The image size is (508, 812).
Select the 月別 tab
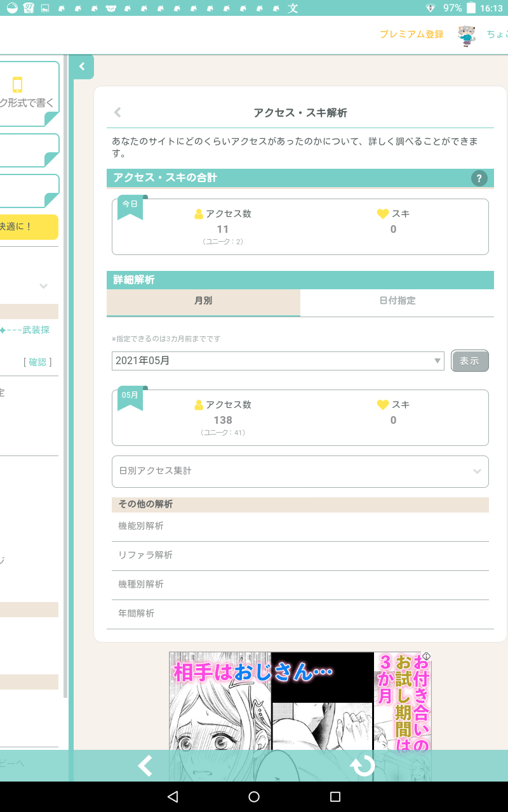203,301
